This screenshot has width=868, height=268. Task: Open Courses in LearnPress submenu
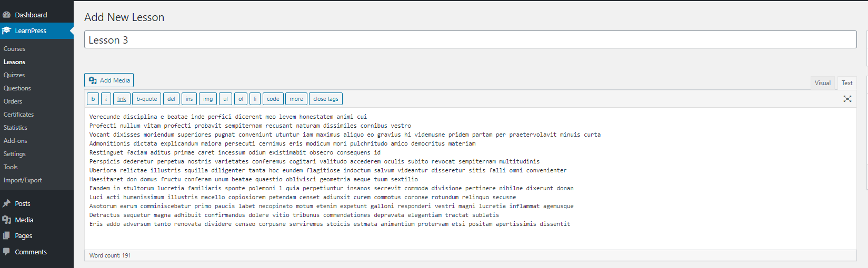[14, 49]
